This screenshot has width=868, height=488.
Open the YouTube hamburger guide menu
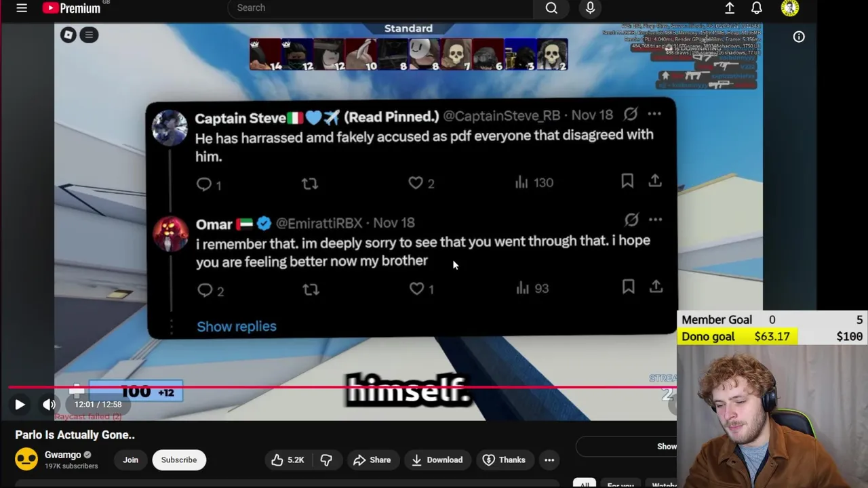coord(22,8)
